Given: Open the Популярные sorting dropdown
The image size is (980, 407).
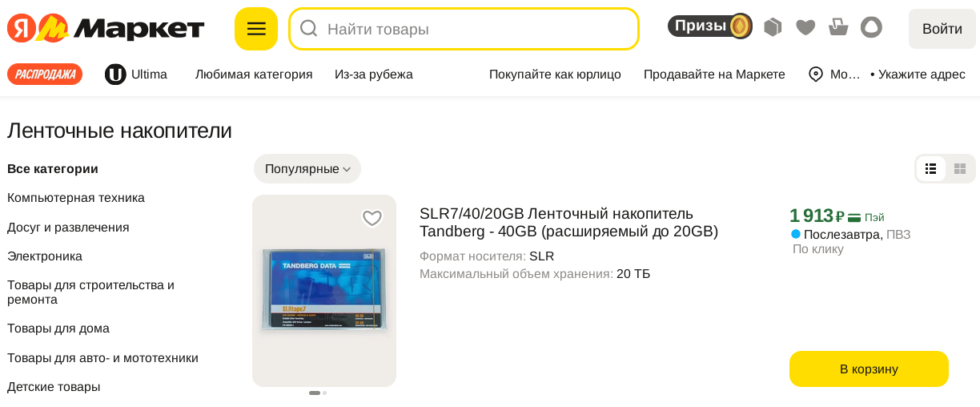Looking at the screenshot, I should point(307,169).
